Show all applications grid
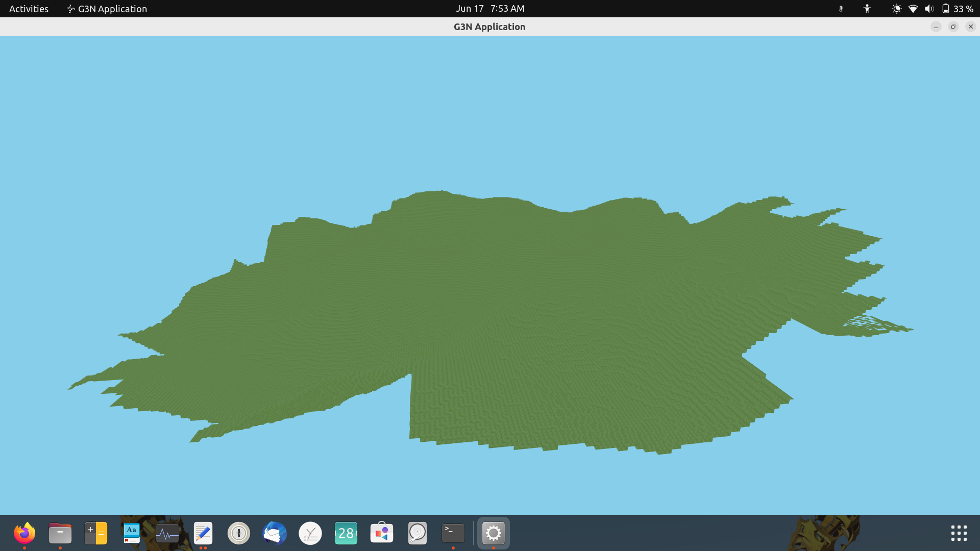 pyautogui.click(x=959, y=533)
